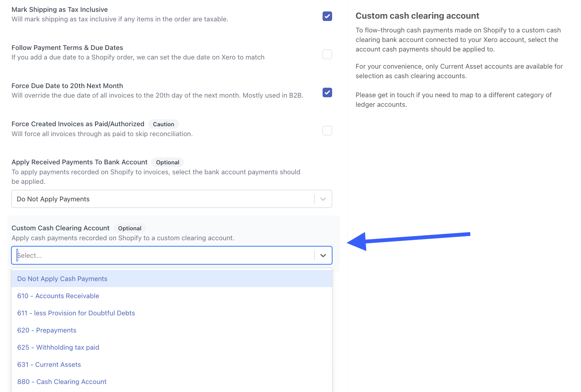Pick 620 - Prepayments from the list
Screen dimensions: 581x392
tap(47, 330)
